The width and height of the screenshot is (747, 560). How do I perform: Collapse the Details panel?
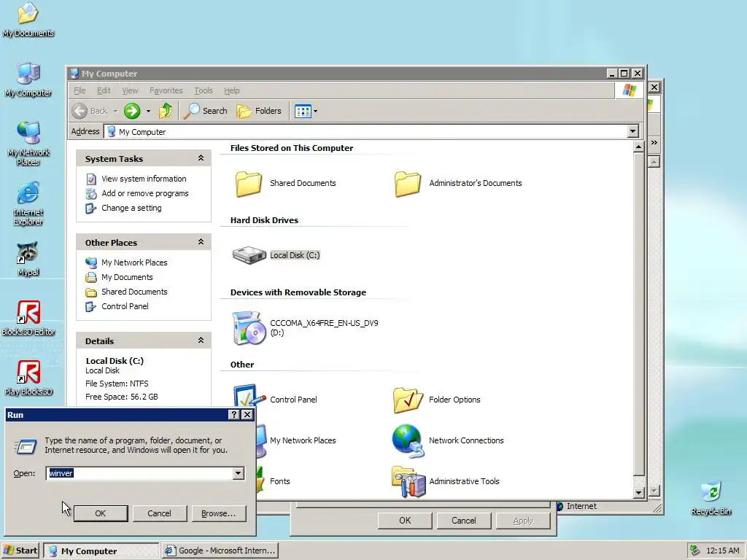(201, 341)
